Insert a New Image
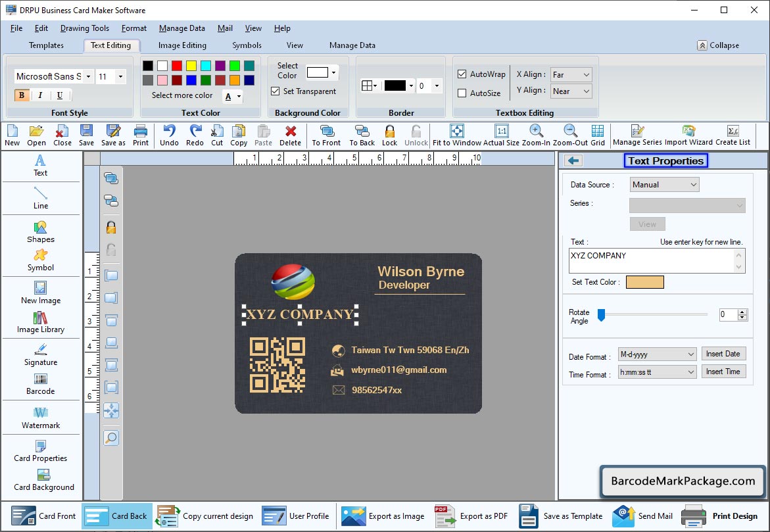Screen dimensions: 770x532 (x=41, y=293)
